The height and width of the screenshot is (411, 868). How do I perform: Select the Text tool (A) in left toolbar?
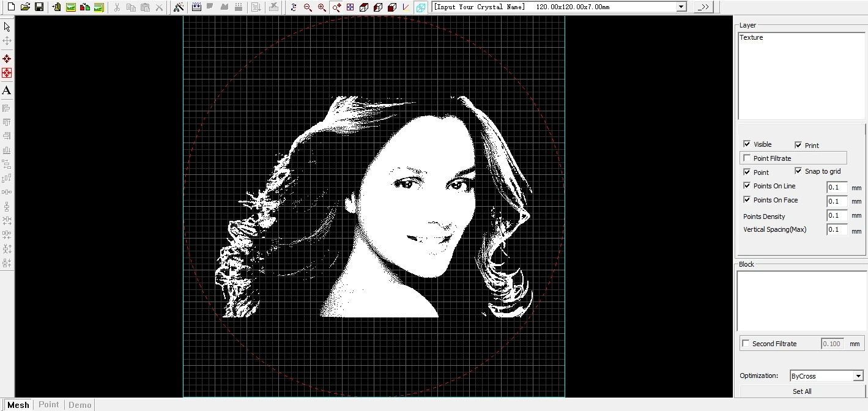click(x=7, y=91)
